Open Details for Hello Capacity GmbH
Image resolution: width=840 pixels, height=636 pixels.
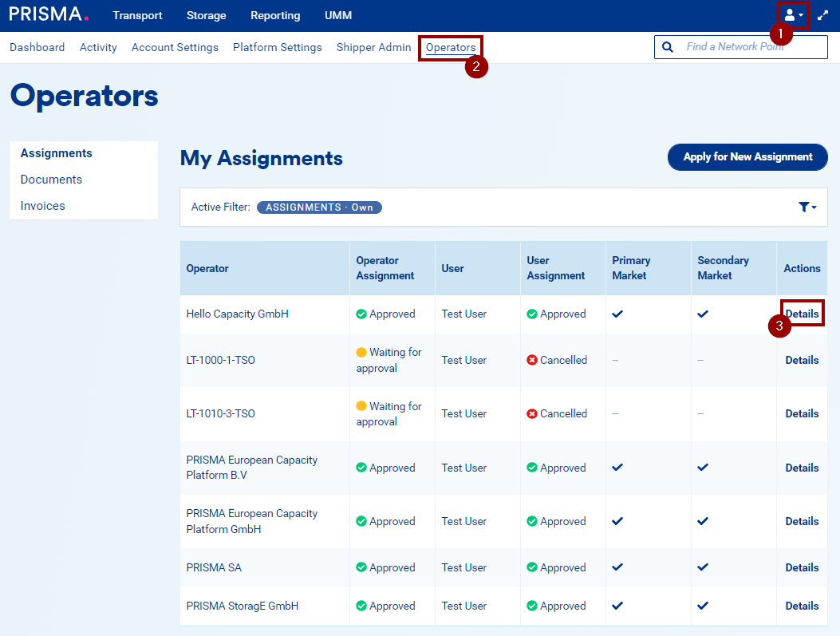802,314
